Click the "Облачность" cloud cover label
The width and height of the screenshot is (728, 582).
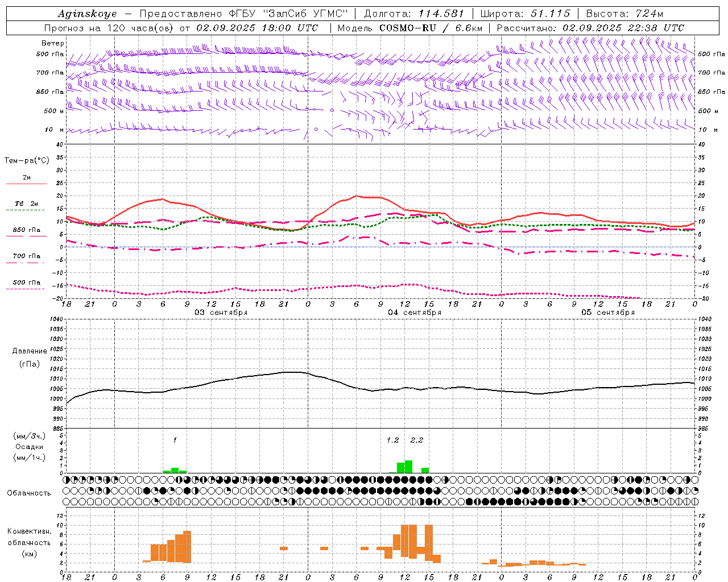point(29,493)
